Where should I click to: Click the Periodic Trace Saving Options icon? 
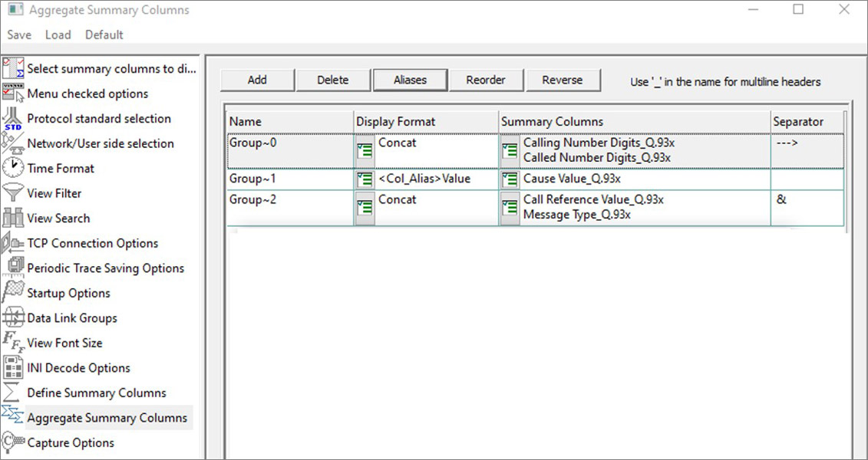(13, 268)
